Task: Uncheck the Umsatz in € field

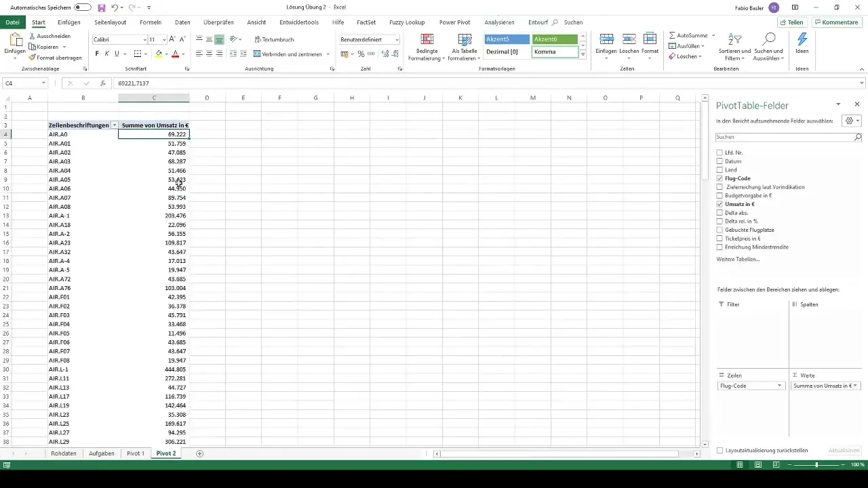Action: pyautogui.click(x=719, y=204)
